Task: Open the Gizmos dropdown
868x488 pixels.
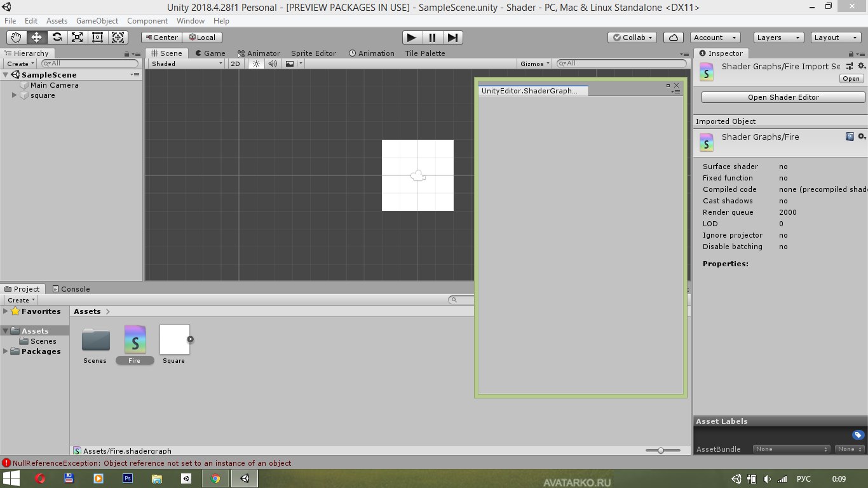Action: point(536,64)
